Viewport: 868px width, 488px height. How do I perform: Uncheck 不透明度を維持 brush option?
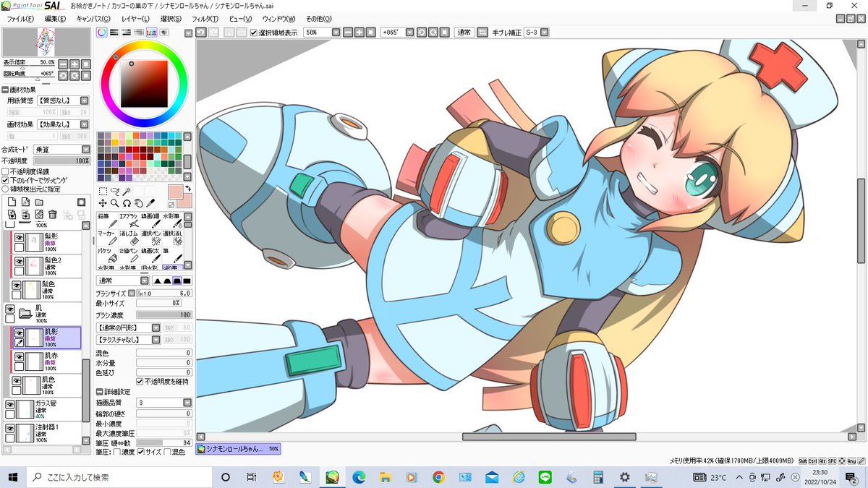[x=140, y=381]
